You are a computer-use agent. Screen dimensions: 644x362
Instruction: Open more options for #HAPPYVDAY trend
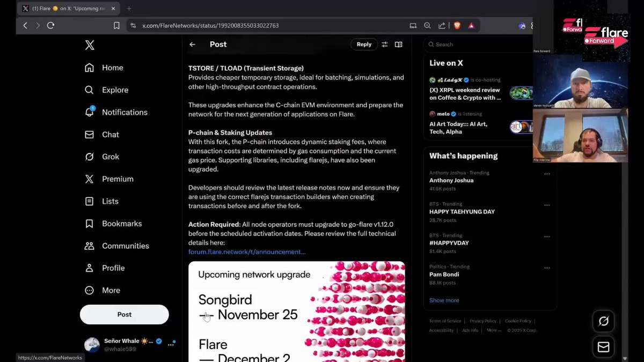547,236
